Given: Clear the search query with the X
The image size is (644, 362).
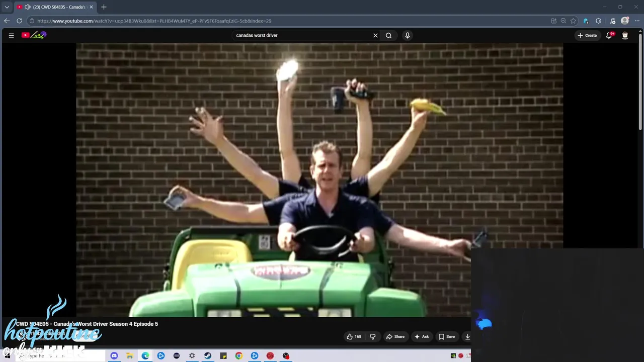Looking at the screenshot, I should [375, 35].
